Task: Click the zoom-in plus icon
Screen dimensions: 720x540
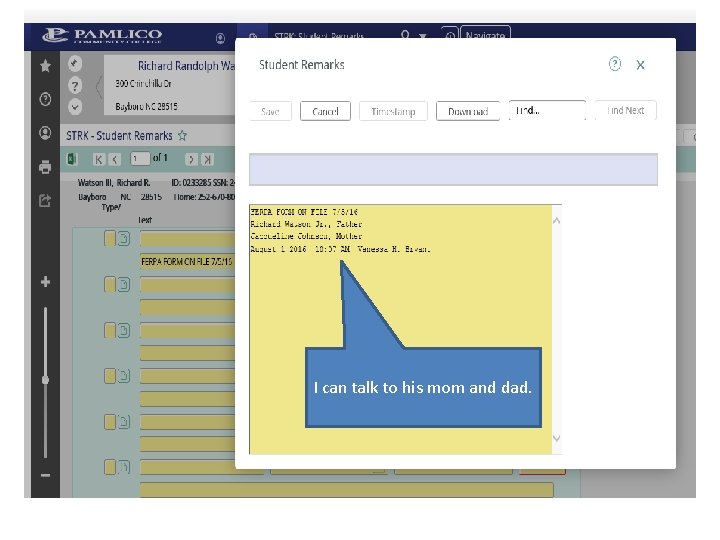Action: point(45,281)
